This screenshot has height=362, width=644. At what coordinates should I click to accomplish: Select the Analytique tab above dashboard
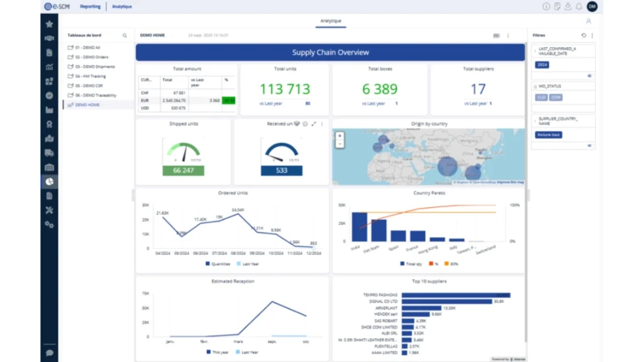(331, 21)
